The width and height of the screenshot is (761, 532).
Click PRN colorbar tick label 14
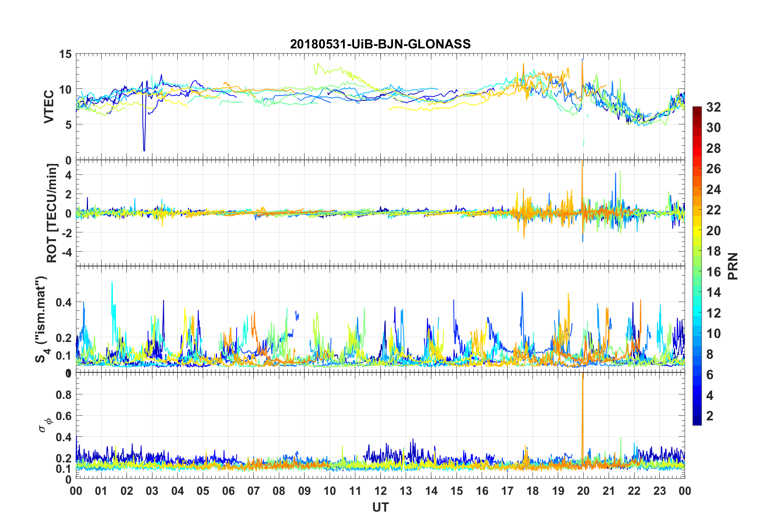(x=713, y=292)
